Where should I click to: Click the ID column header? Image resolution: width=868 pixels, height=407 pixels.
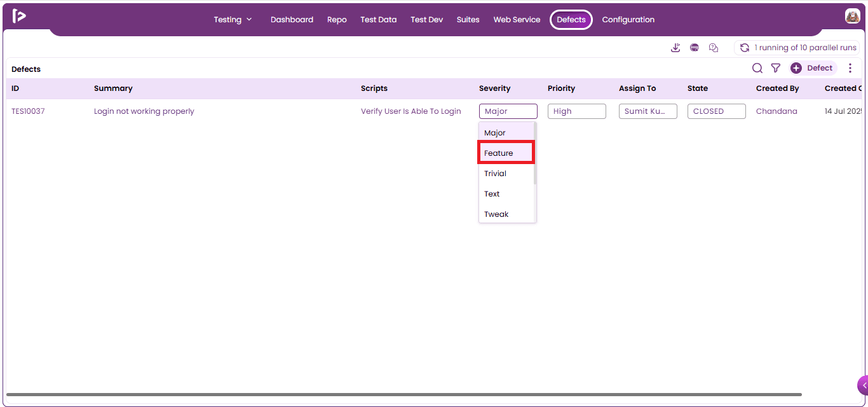[x=15, y=88]
